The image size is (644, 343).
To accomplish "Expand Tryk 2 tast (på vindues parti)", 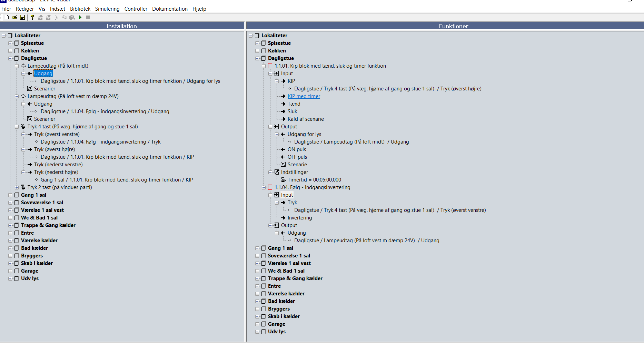I will [17, 187].
